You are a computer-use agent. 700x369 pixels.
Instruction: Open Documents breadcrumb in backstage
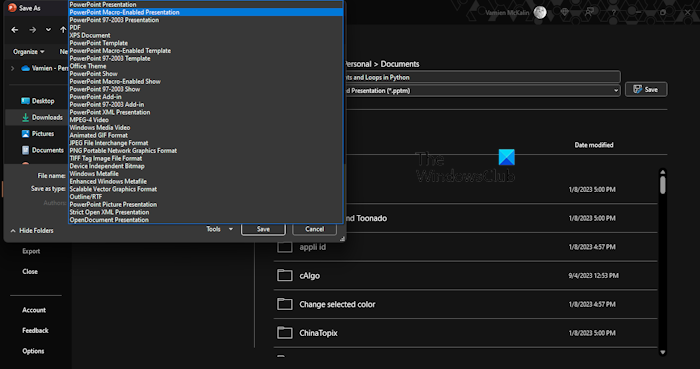click(400, 64)
